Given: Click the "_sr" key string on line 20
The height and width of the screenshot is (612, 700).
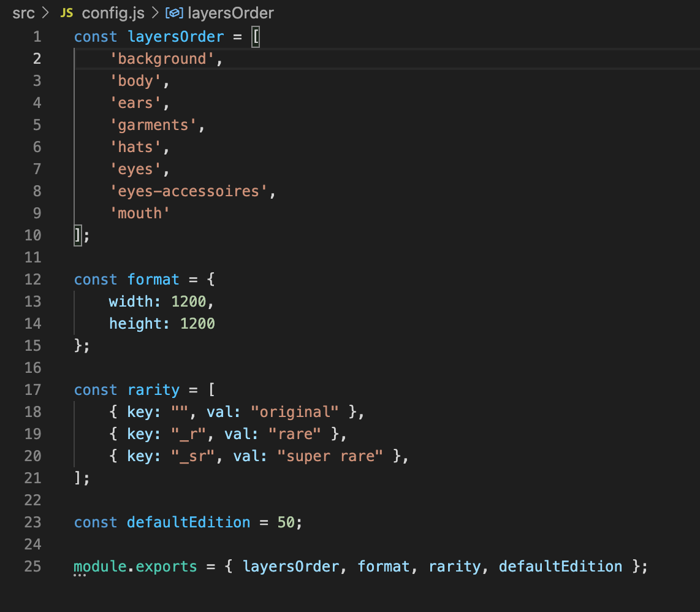Looking at the screenshot, I should pos(192,456).
